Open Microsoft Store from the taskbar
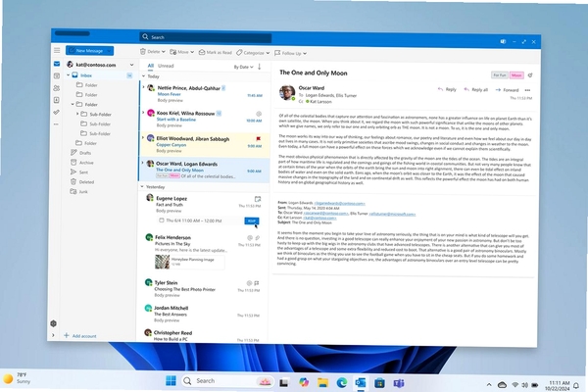 [x=379, y=383]
